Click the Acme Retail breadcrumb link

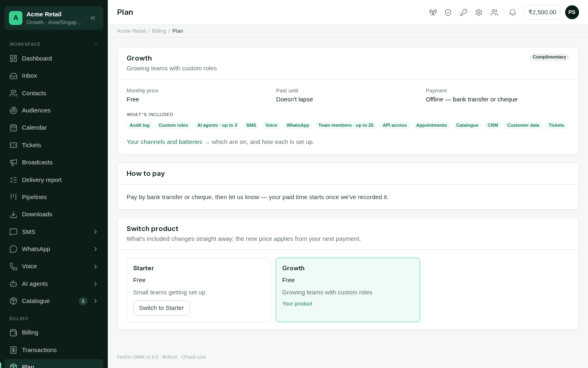click(131, 31)
